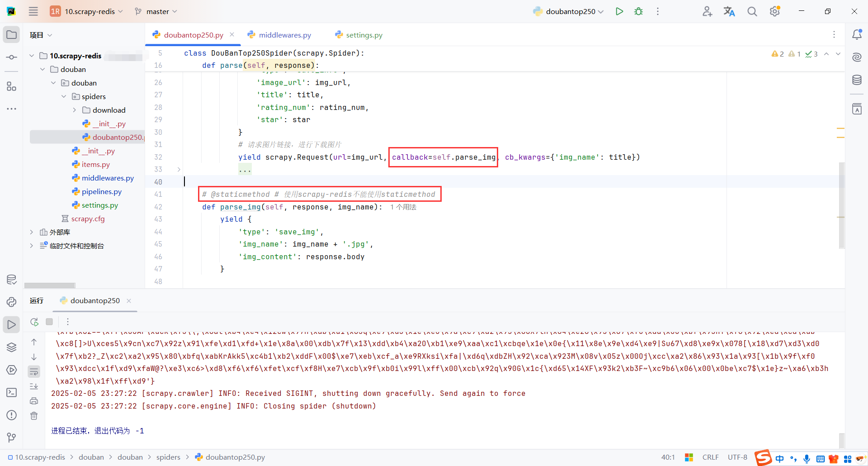Start debugging doubantop250

(638, 11)
